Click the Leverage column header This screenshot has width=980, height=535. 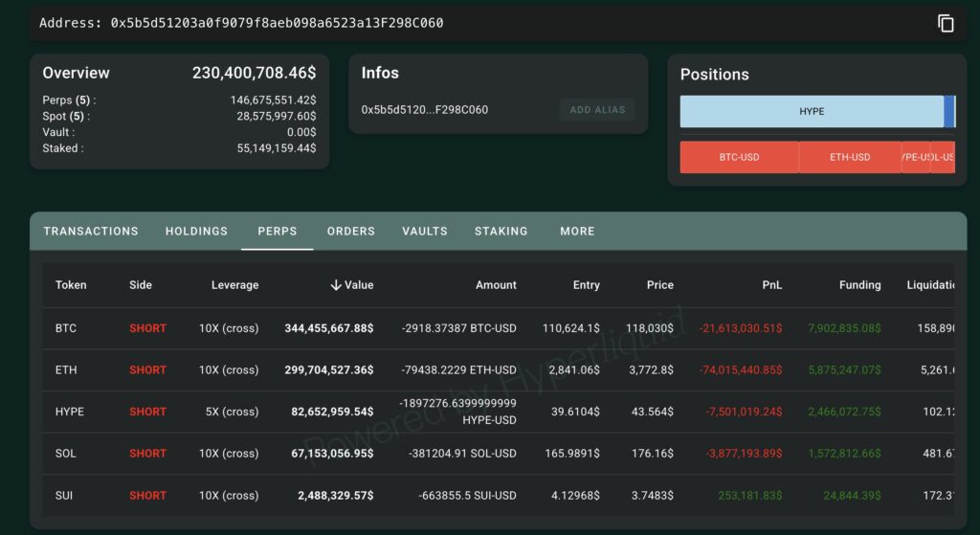point(234,285)
